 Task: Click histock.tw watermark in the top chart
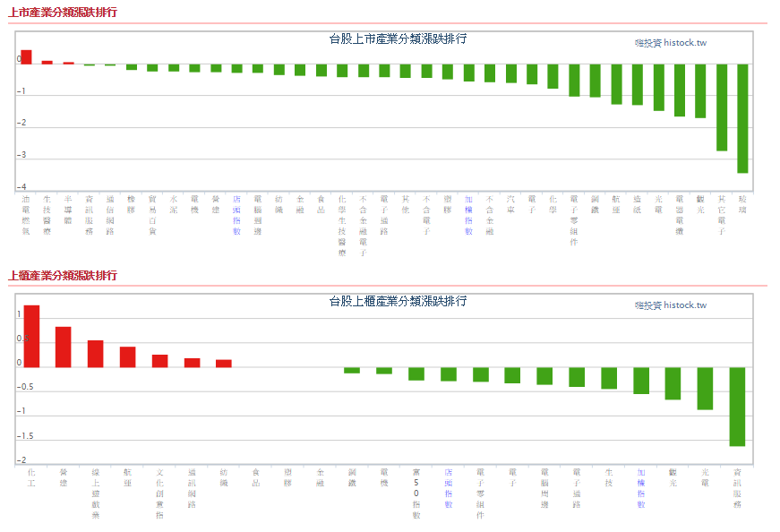pyautogui.click(x=671, y=42)
